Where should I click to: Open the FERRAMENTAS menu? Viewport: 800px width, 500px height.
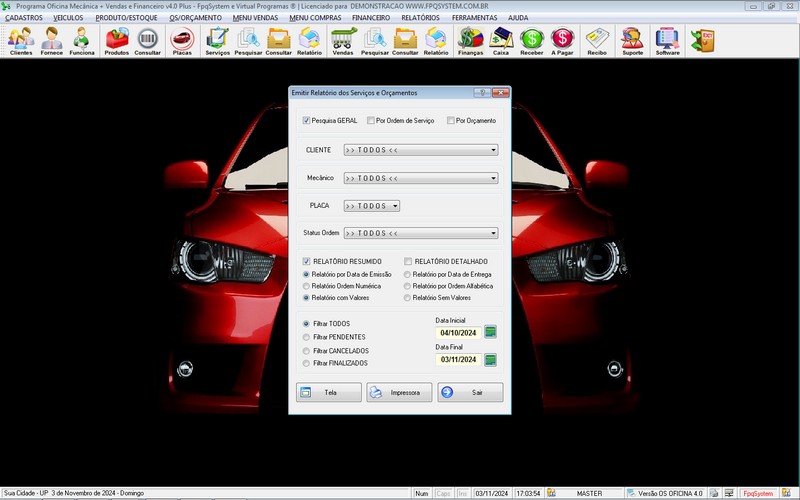475,18
